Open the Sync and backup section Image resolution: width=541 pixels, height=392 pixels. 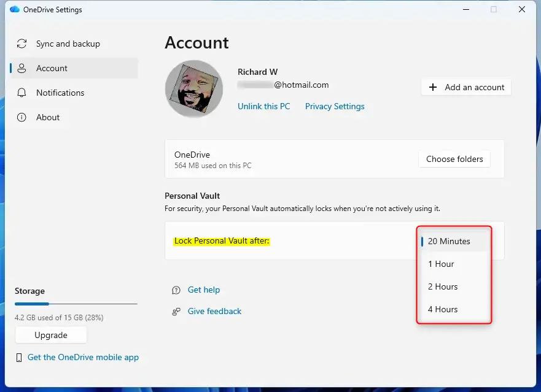[x=74, y=44]
